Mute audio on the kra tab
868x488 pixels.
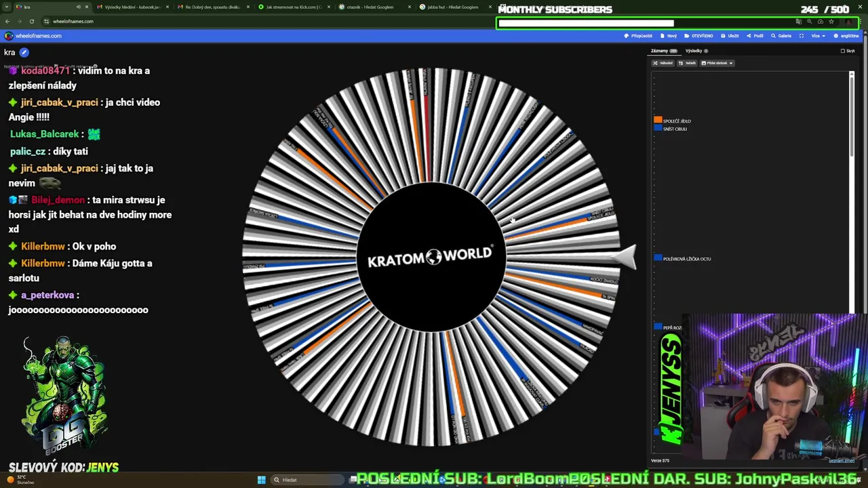[78, 7]
